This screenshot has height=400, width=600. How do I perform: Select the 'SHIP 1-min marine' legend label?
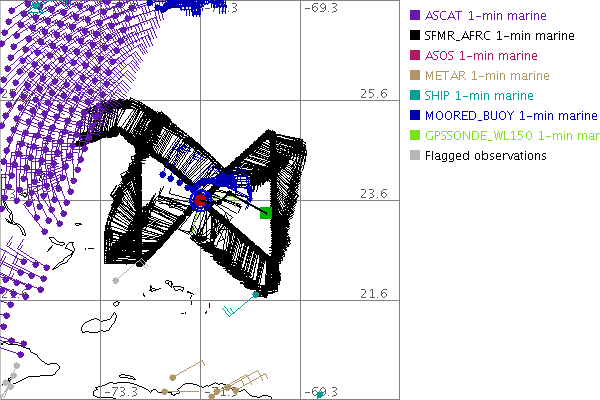tap(479, 96)
